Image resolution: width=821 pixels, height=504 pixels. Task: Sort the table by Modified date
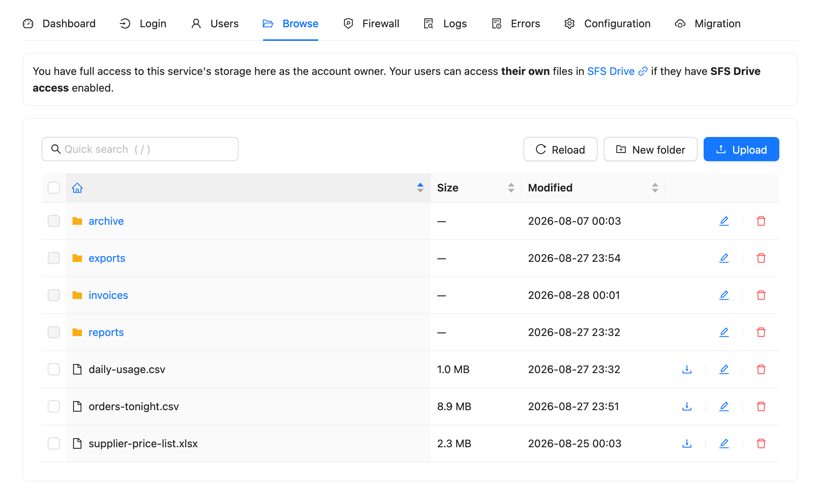(x=655, y=188)
